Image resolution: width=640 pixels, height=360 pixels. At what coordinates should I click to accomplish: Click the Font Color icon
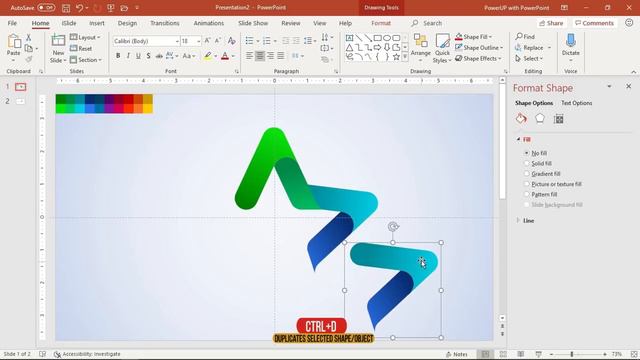tap(225, 56)
